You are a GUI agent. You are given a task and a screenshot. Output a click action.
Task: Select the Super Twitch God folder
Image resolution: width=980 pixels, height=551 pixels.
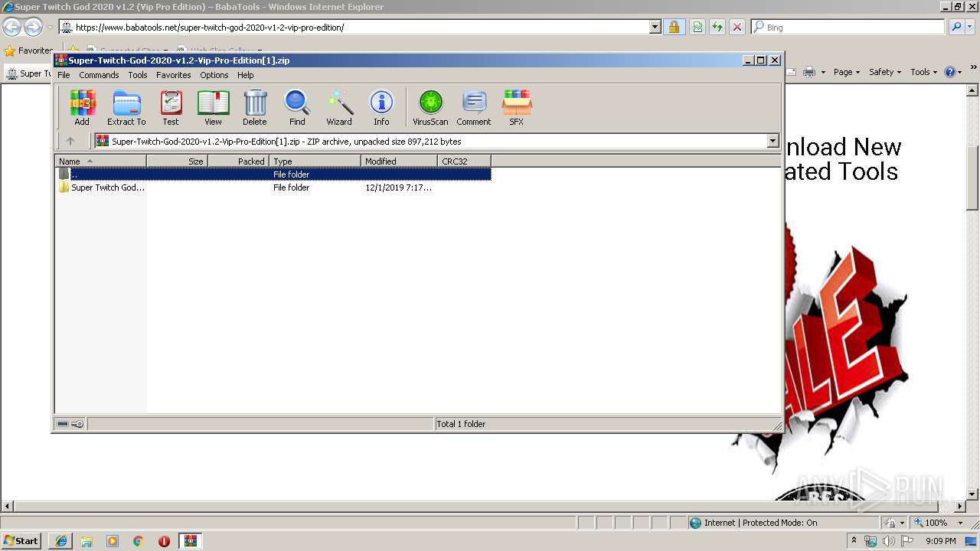tap(102, 187)
